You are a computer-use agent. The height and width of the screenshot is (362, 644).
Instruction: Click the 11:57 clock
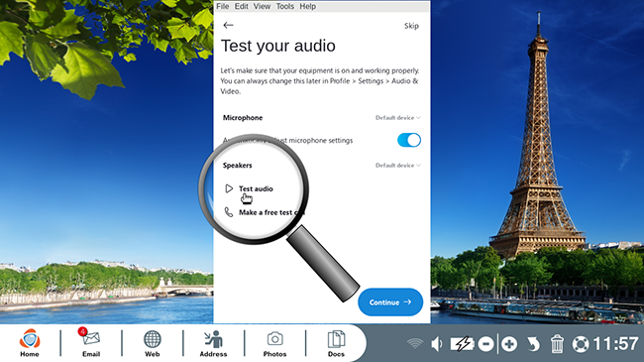click(x=615, y=343)
